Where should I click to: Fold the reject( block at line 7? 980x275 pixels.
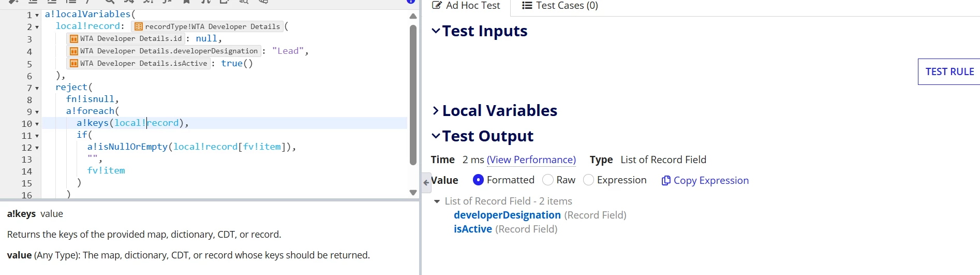pos(37,89)
